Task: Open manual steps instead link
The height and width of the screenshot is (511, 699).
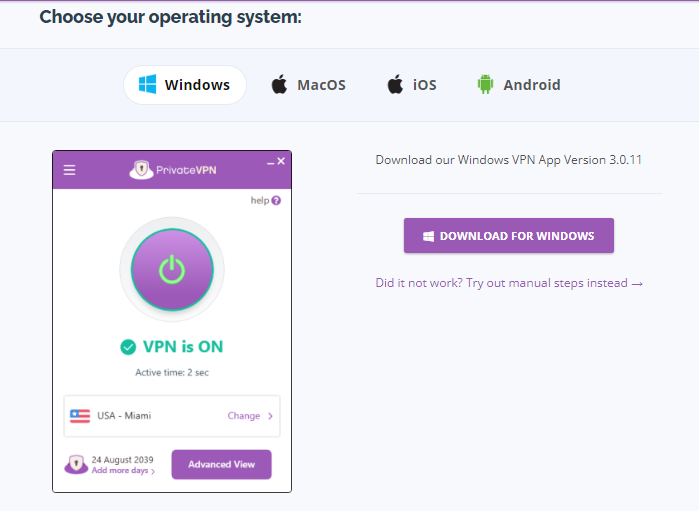Action: [x=509, y=283]
